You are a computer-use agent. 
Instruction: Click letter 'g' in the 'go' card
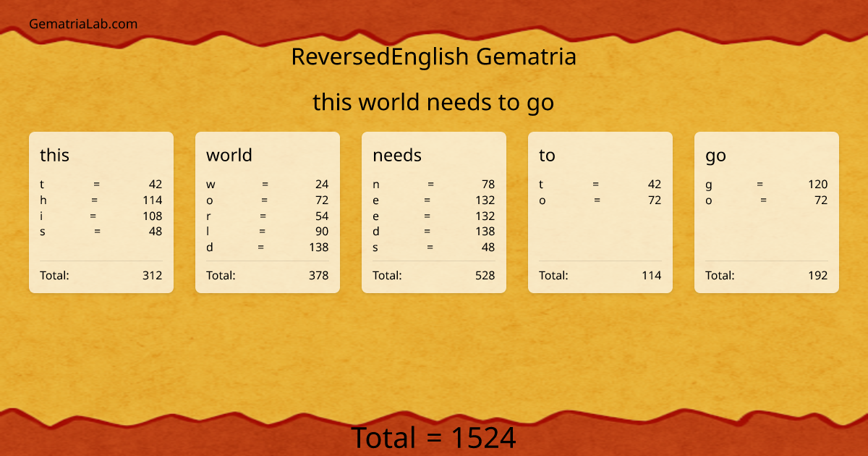pos(709,185)
